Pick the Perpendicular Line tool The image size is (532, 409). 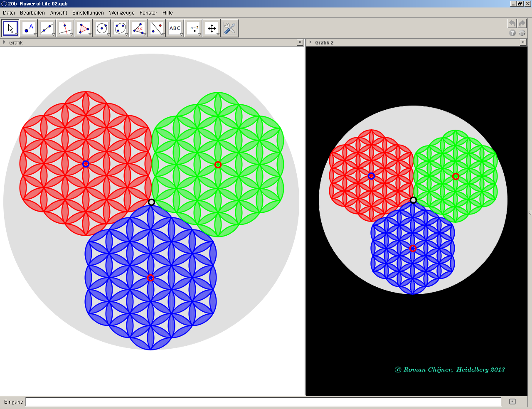(65, 28)
